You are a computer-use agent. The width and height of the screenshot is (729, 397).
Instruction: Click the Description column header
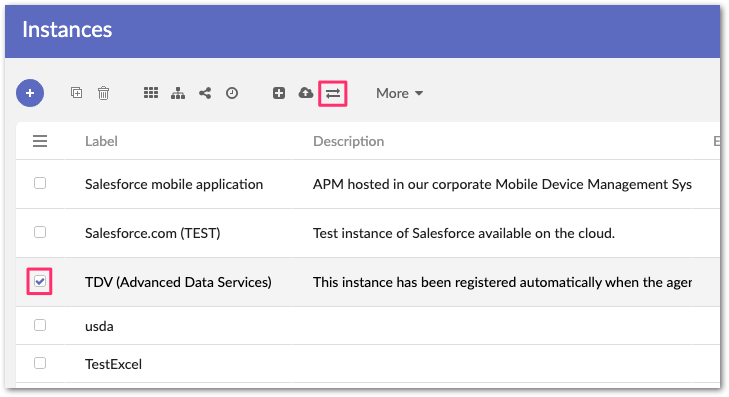(x=348, y=141)
